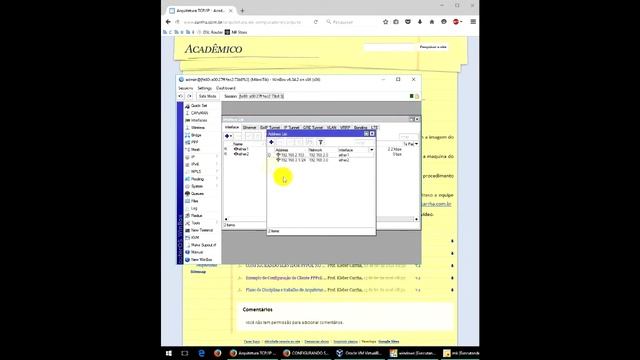Open Task View on the taskbar
The image size is (640, 360).
[185, 353]
